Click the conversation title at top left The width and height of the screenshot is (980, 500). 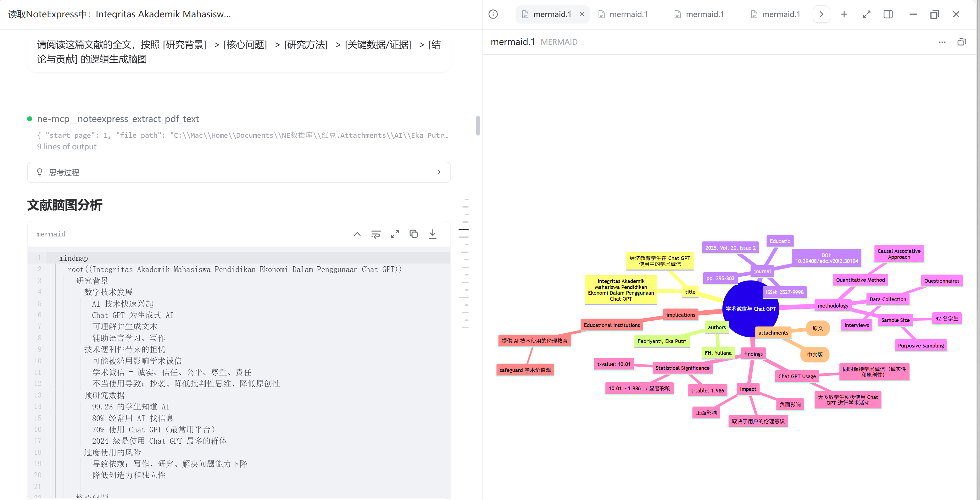tap(120, 14)
